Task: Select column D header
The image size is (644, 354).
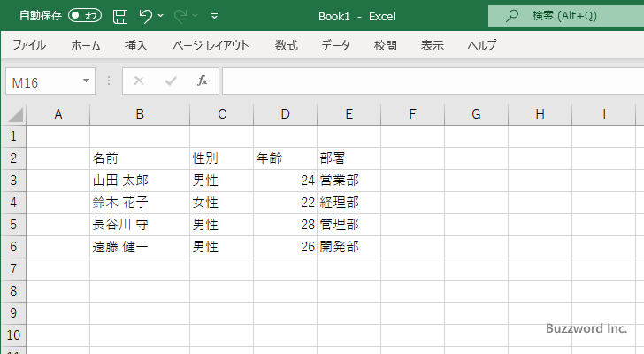Action: point(285,114)
